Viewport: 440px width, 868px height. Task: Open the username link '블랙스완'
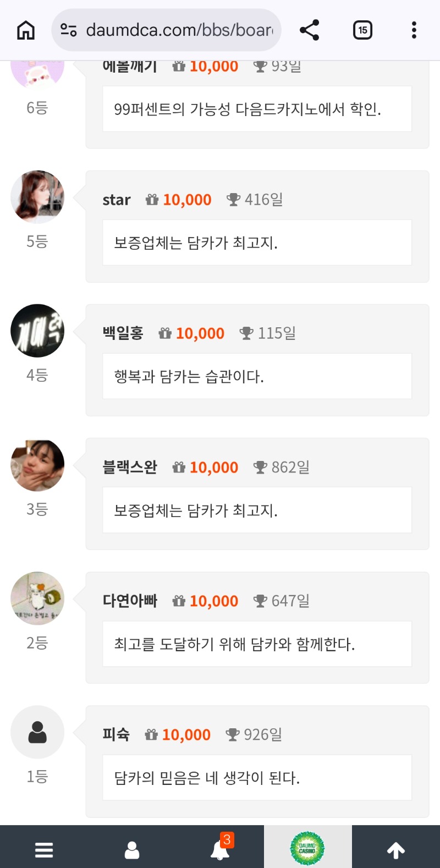[130, 467]
